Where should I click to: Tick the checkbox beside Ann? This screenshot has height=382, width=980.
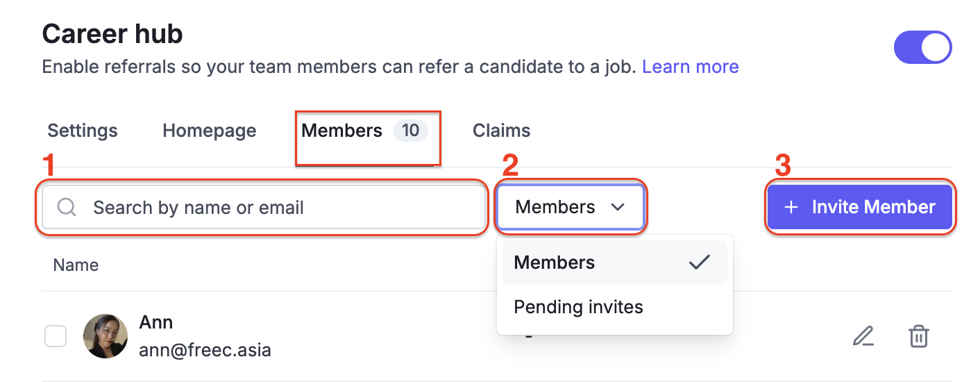coord(56,336)
